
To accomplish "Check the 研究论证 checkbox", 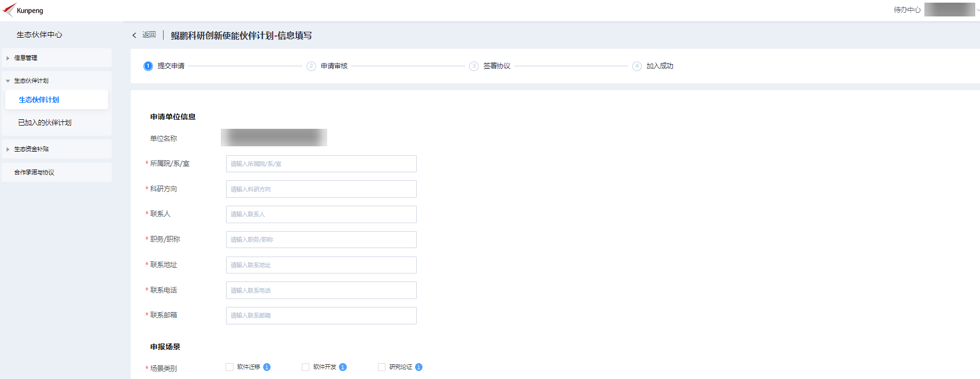I will tap(382, 367).
